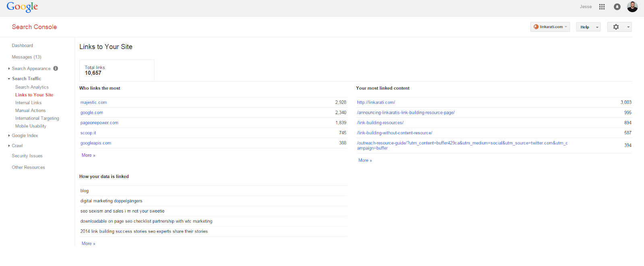Click '2014 link building success stories' anchor text

(x=144, y=231)
